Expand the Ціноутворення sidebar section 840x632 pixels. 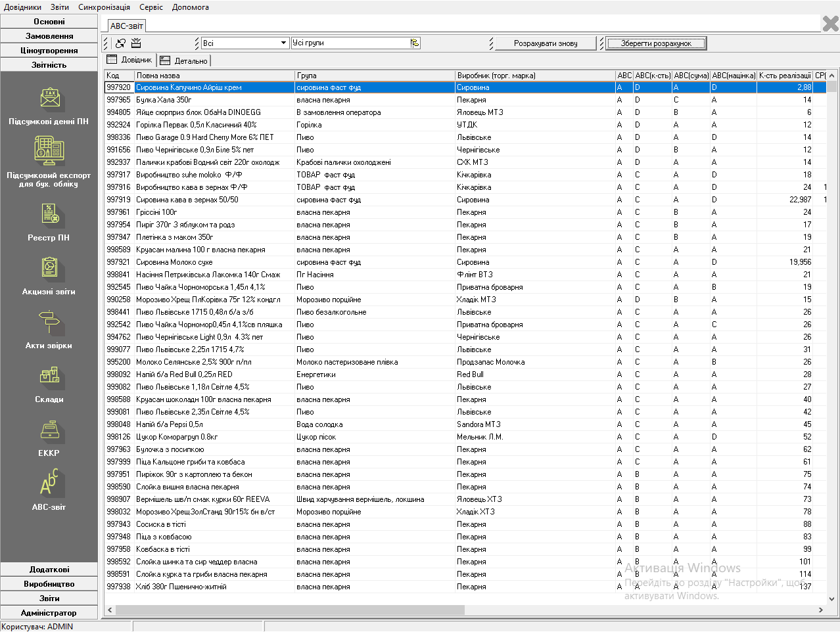point(49,51)
